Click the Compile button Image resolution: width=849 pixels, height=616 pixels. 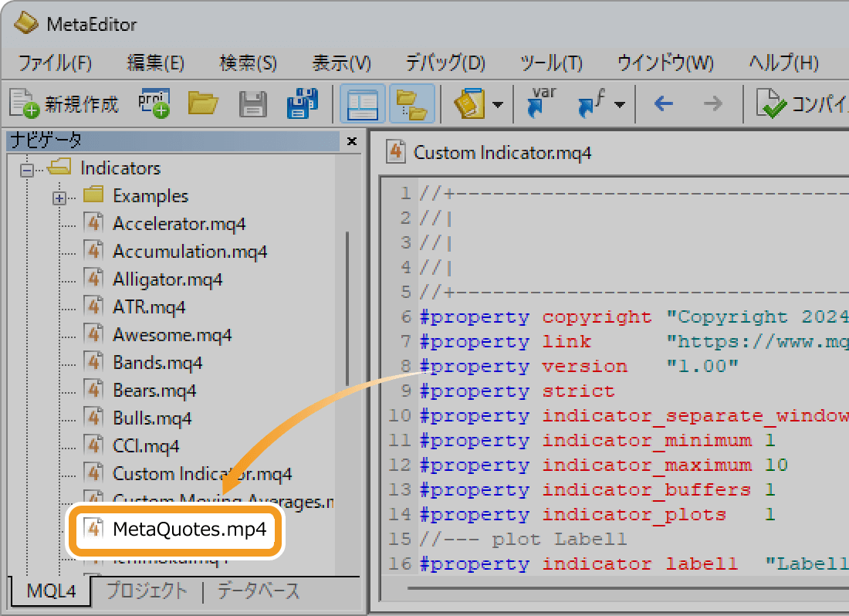pyautogui.click(x=801, y=103)
